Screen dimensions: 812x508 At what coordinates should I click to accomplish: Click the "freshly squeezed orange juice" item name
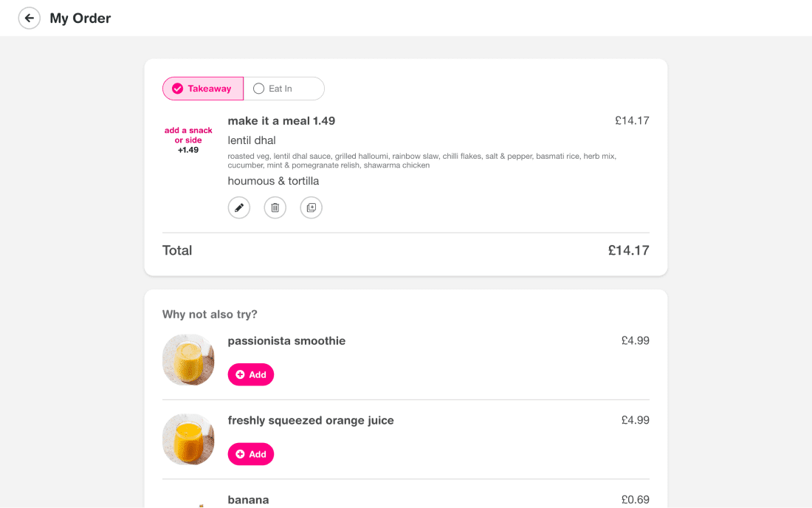click(x=311, y=421)
